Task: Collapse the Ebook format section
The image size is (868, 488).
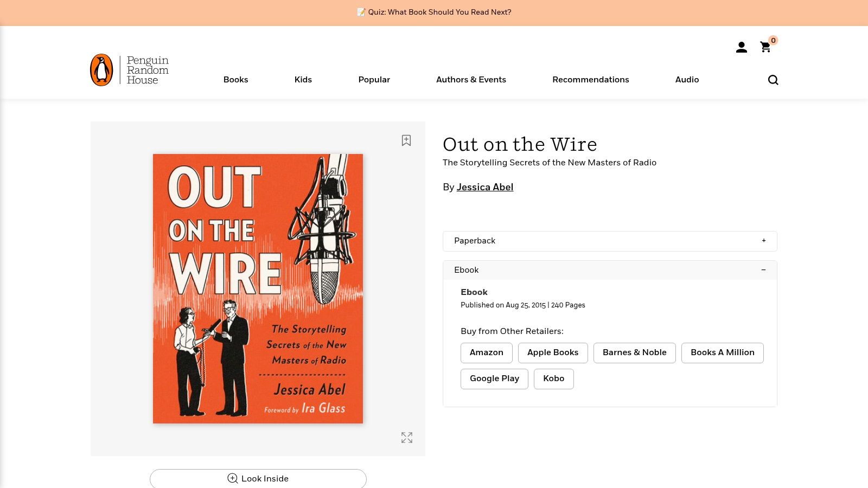Action: (610, 270)
